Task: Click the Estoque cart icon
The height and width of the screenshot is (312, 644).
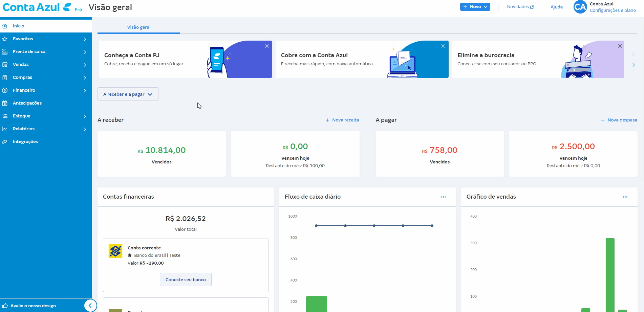Action: [x=5, y=116]
